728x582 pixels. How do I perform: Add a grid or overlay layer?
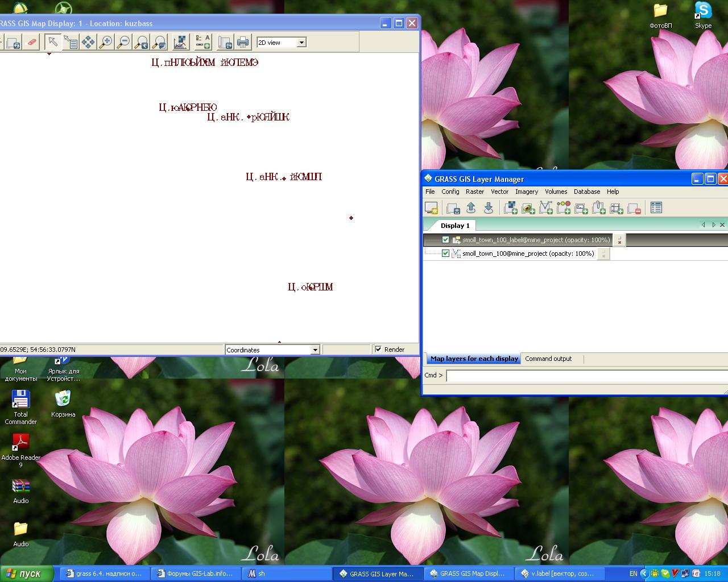(617, 208)
